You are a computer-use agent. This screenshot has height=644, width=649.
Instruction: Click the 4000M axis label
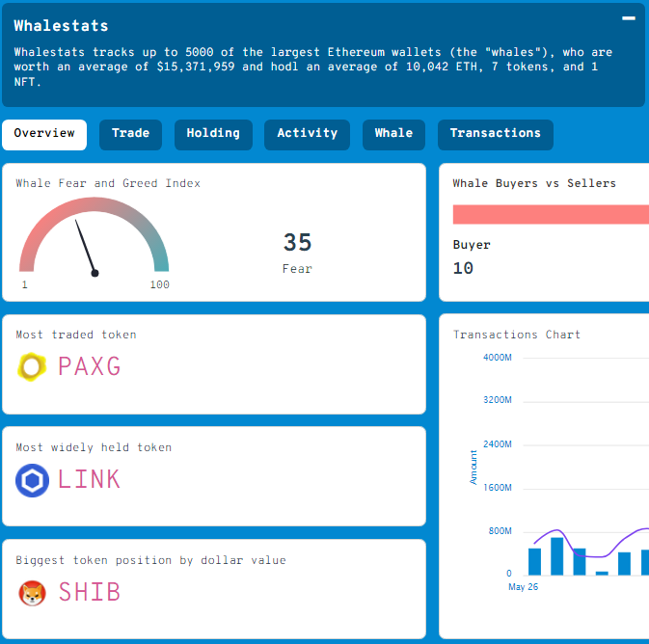[x=498, y=357]
